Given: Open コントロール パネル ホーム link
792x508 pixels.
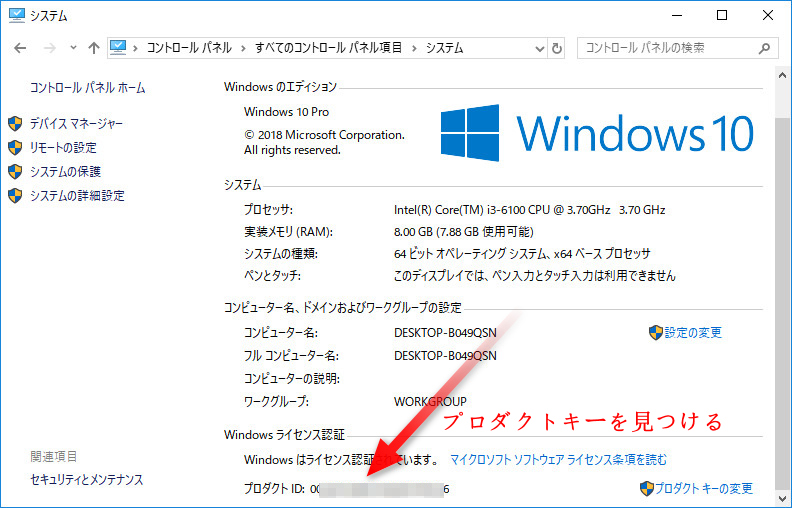Looking at the screenshot, I should coord(87,88).
